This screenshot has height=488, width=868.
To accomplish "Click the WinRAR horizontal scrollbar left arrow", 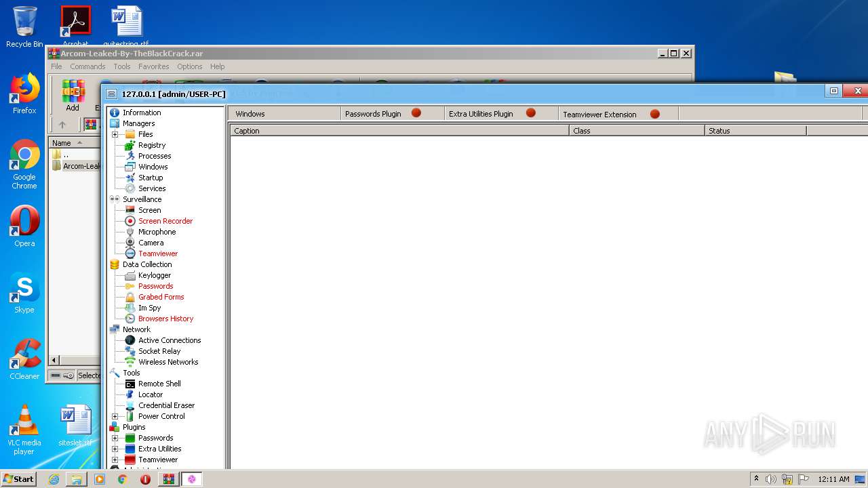I will (55, 360).
